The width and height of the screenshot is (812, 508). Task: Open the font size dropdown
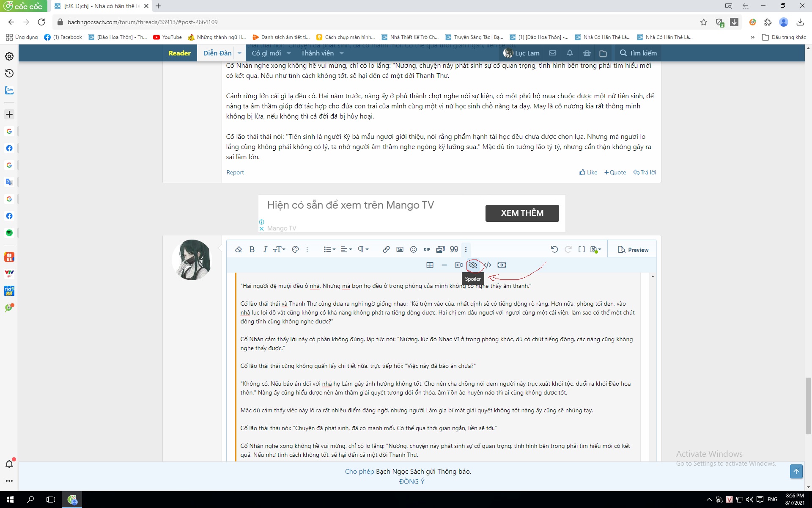pyautogui.click(x=279, y=249)
